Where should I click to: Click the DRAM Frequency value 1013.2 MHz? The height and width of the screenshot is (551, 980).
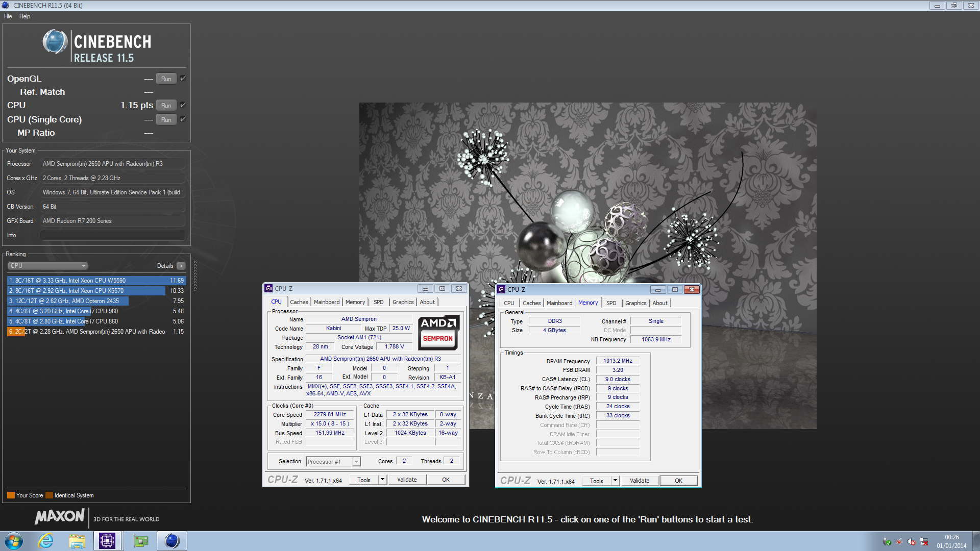click(x=618, y=361)
